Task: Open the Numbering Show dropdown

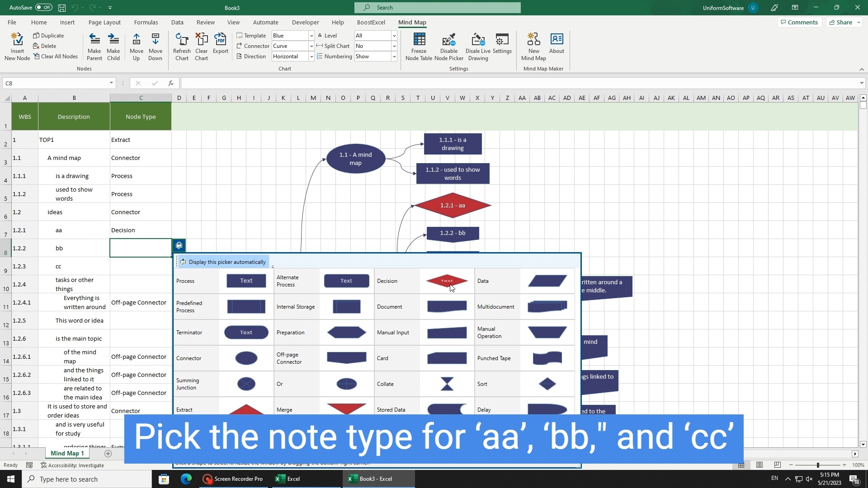Action: (394, 56)
